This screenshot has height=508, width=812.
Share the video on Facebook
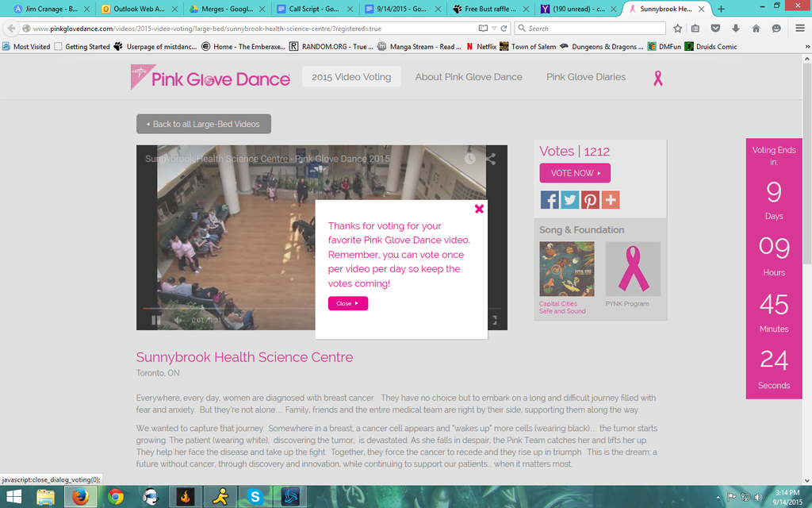click(x=550, y=200)
